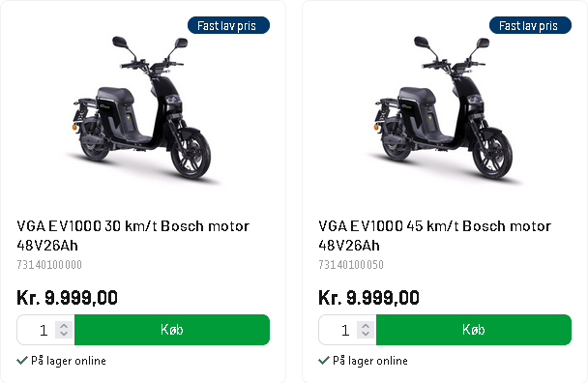Select item number 73140100000

pos(49,265)
